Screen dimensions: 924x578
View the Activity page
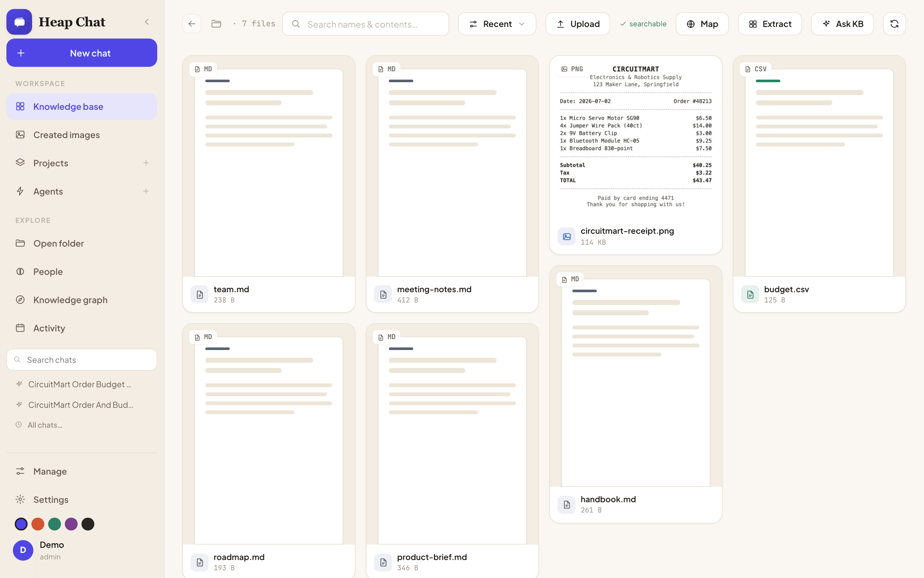click(x=82, y=328)
